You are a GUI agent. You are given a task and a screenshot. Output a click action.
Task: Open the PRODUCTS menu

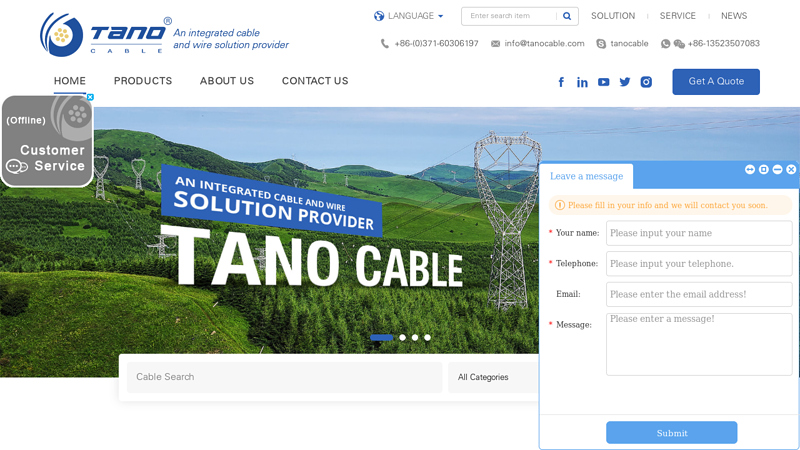click(143, 81)
